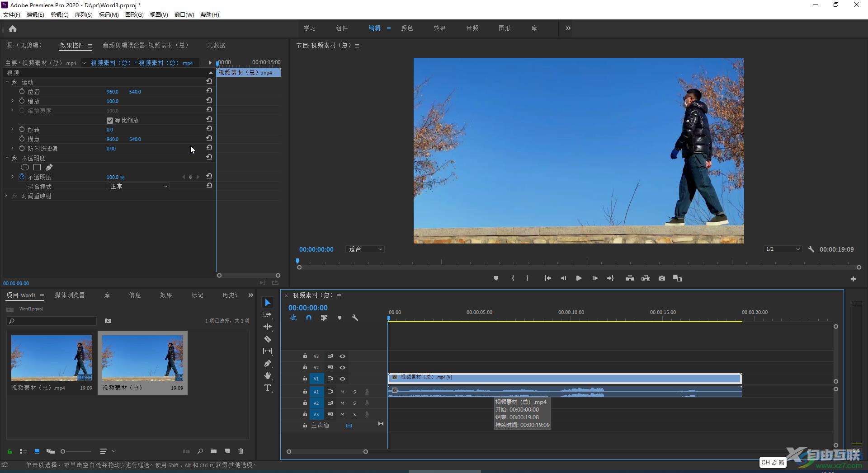Click the Add Marker button in program monitor
This screenshot has width=868, height=473.
click(x=496, y=278)
